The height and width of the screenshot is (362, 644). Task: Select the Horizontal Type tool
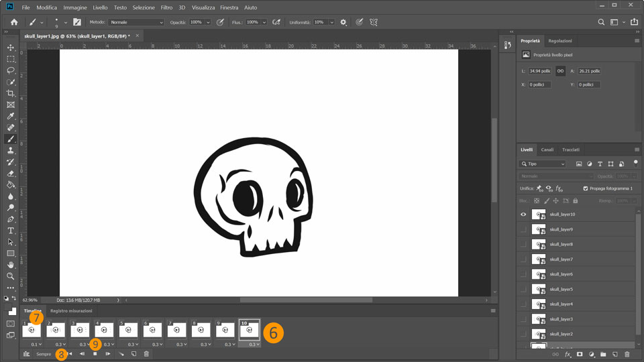pyautogui.click(x=11, y=231)
